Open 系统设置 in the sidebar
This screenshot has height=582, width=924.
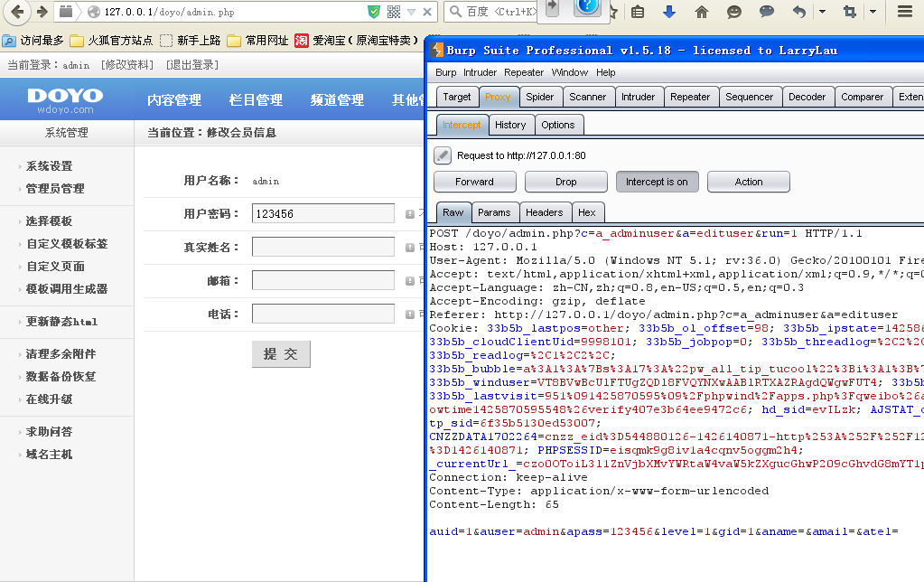[x=49, y=166]
